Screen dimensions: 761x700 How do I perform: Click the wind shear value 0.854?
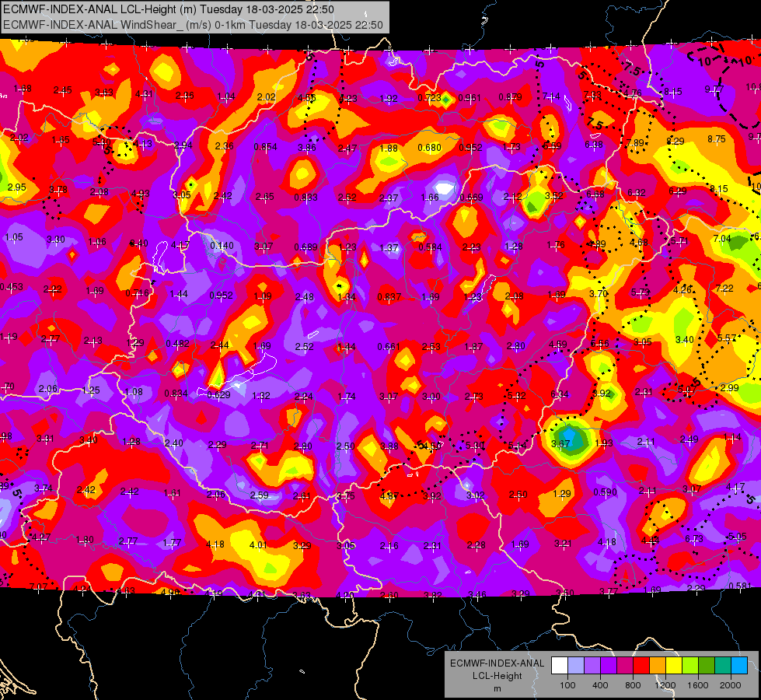pos(266,147)
